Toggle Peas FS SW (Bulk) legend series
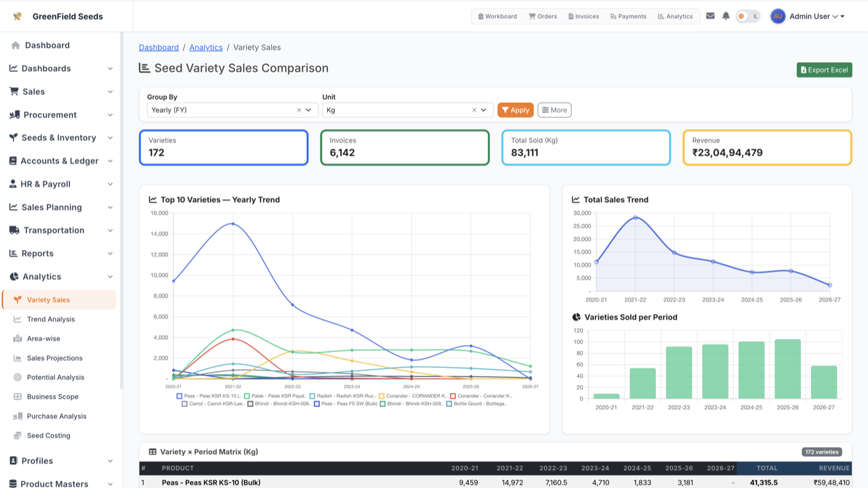Viewport: 868px width, 488px height. 345,404
